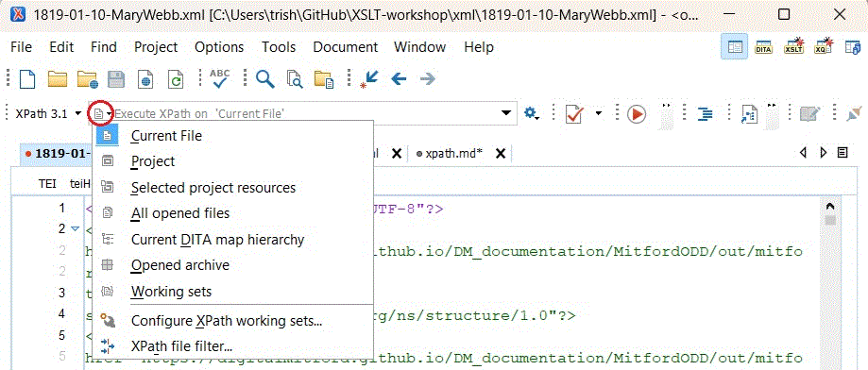This screenshot has height=370, width=868.
Task: Apply transformation scenario red play button
Action: [637, 114]
